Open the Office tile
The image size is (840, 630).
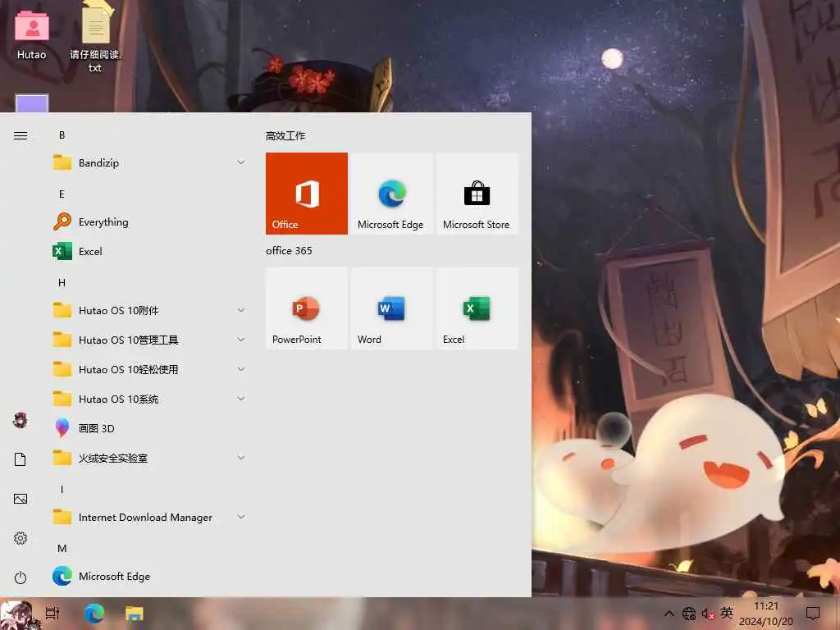(307, 194)
